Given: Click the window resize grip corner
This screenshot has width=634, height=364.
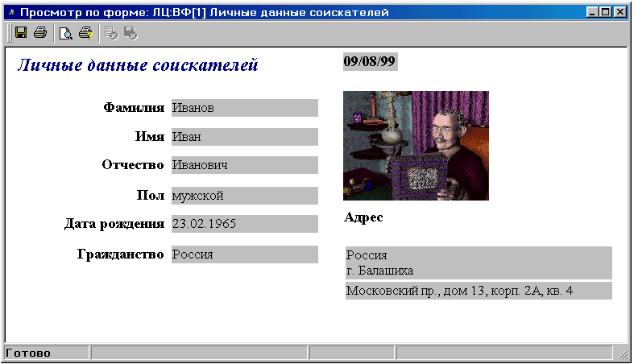Looking at the screenshot, I should point(622,354).
